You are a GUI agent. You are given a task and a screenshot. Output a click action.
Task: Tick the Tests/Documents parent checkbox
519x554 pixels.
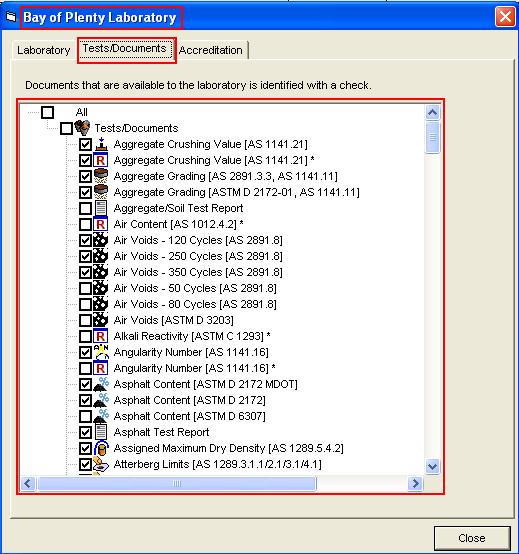[x=66, y=128]
